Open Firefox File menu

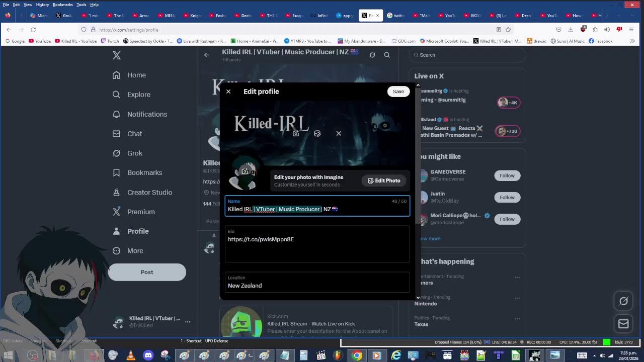tap(6, 5)
